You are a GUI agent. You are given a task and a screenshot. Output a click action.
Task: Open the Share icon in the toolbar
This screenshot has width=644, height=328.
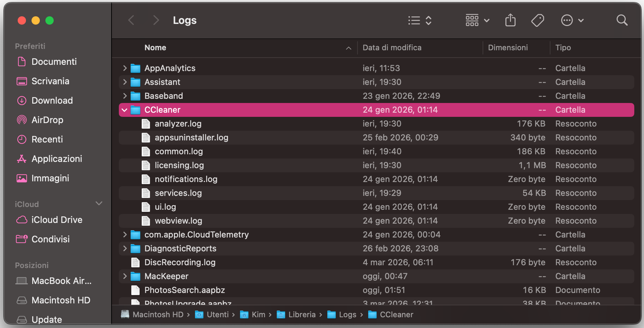click(x=510, y=20)
